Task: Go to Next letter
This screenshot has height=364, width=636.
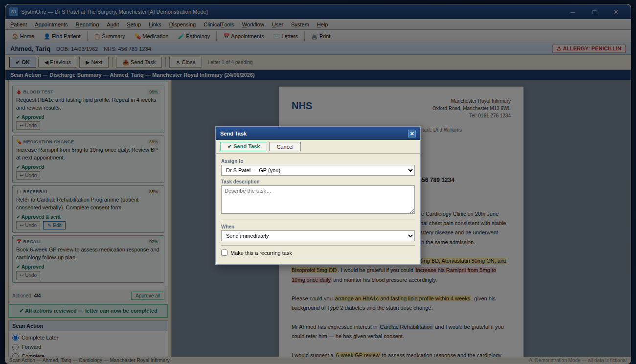Action: pyautogui.click(x=94, y=62)
